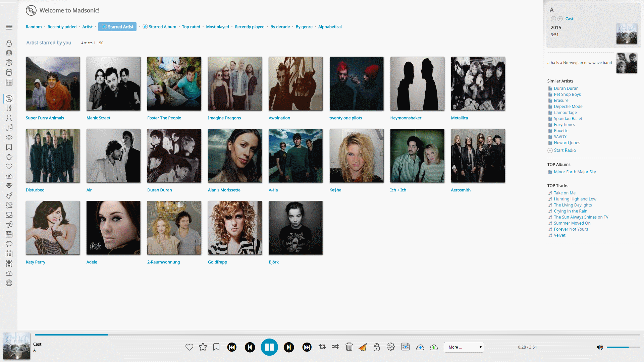The width and height of the screenshot is (644, 362).
Task: Open the Metallica artist name link
Action: point(459,118)
